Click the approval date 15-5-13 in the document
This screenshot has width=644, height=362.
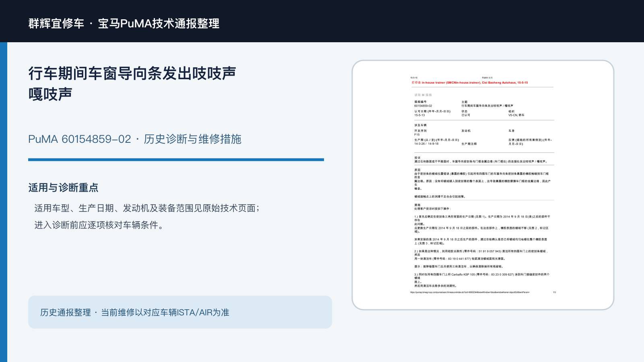(x=419, y=115)
